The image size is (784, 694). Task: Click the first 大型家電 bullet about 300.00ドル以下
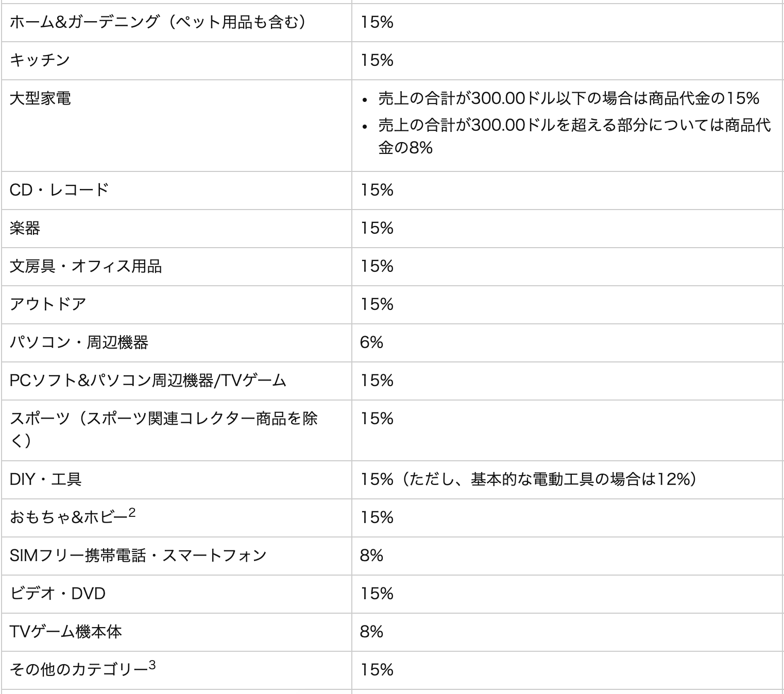(x=569, y=98)
